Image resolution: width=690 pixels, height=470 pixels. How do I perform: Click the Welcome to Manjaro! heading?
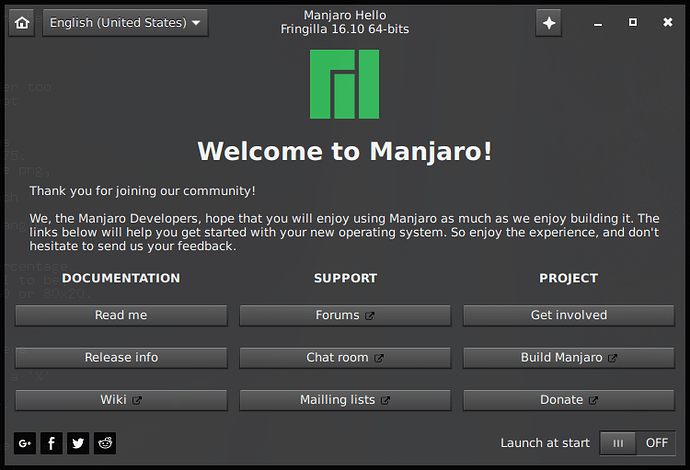[345, 151]
